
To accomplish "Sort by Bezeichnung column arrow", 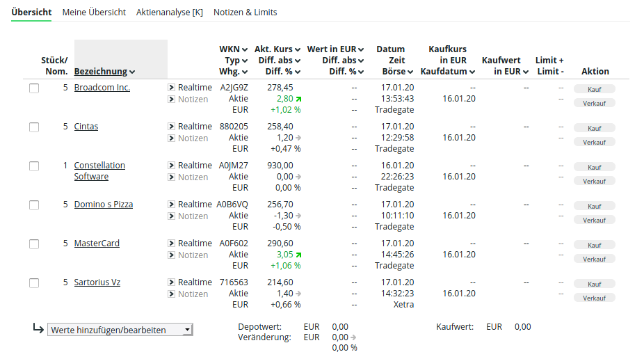I will point(132,72).
